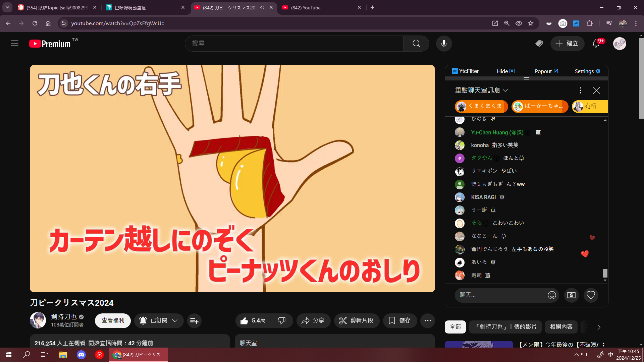Viewport: 644px width, 362px height.
Task: Select 「剣持刀也」上傳的影片 filter chip
Action: click(x=506, y=327)
